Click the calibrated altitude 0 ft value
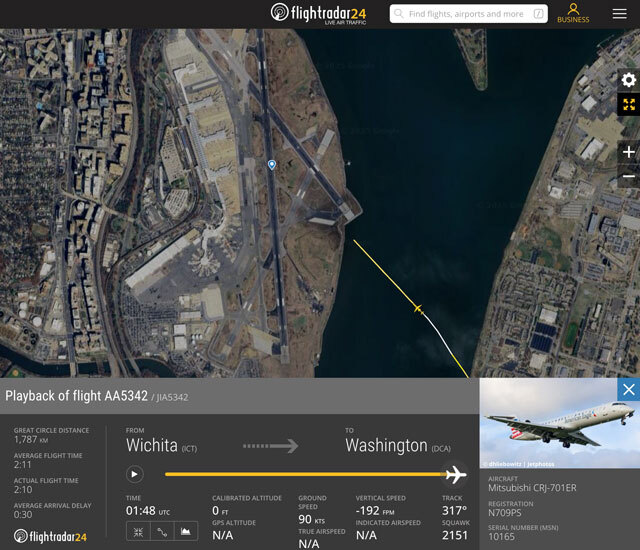 pos(220,511)
